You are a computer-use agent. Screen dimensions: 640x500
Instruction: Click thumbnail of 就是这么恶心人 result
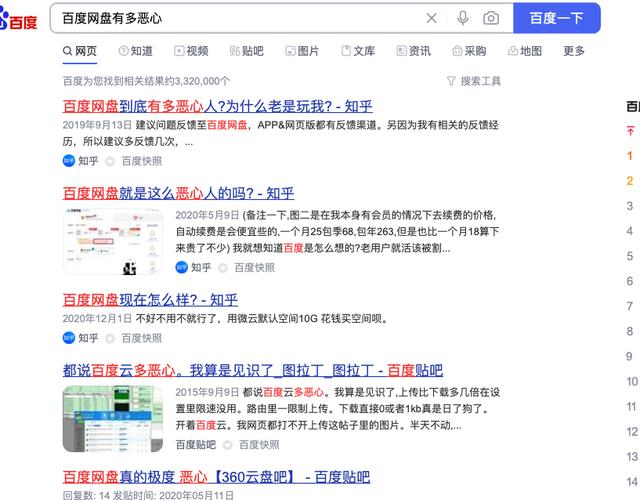[113, 241]
